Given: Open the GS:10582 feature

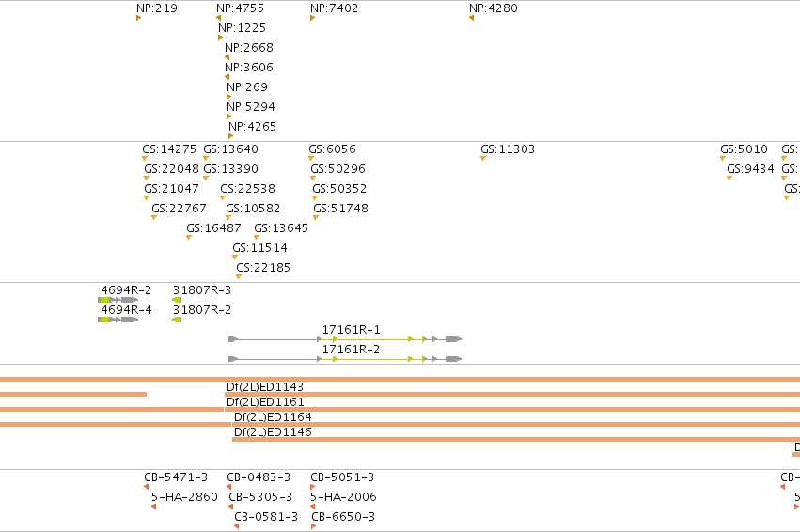Looking at the screenshot, I should [x=228, y=218].
